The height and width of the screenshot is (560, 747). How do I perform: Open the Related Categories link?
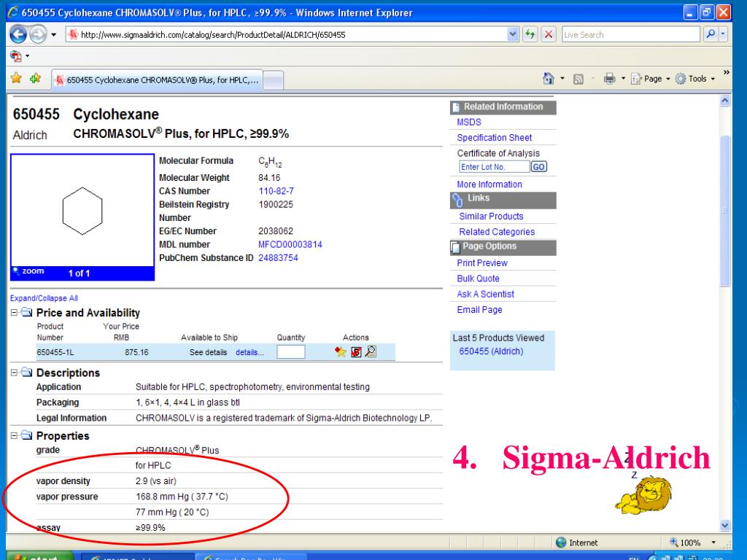pyautogui.click(x=497, y=232)
